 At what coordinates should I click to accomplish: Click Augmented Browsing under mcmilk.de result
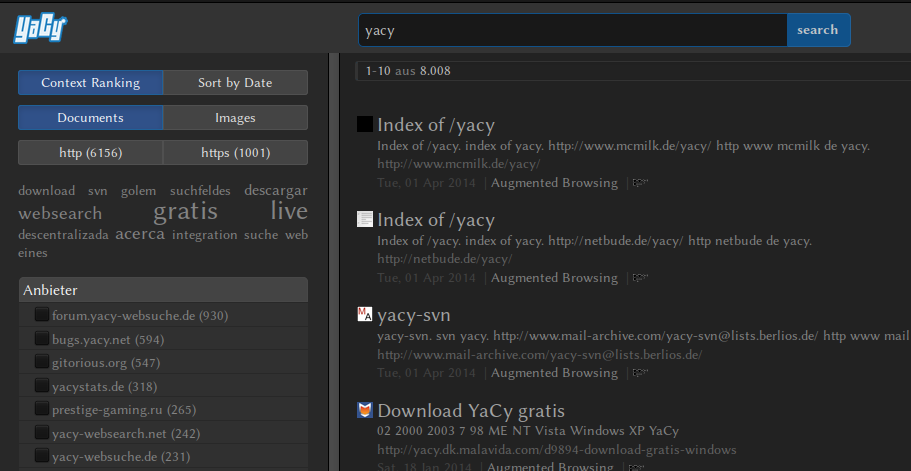click(554, 183)
